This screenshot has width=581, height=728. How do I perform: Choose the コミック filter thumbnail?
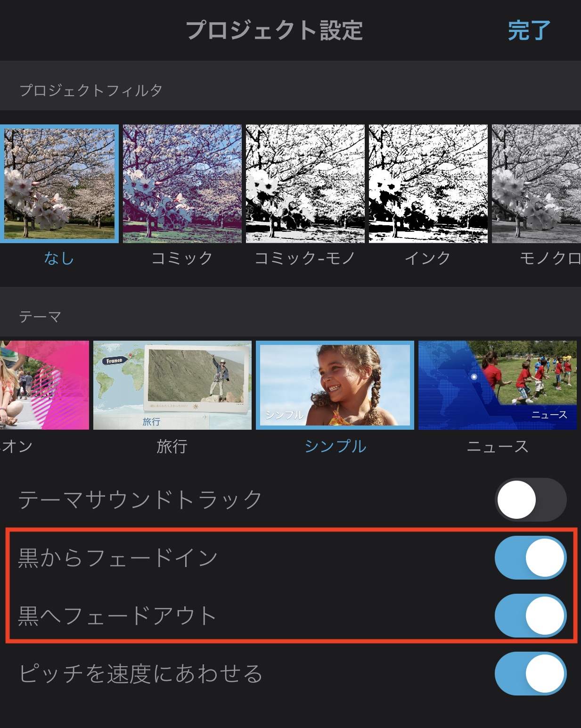182,184
